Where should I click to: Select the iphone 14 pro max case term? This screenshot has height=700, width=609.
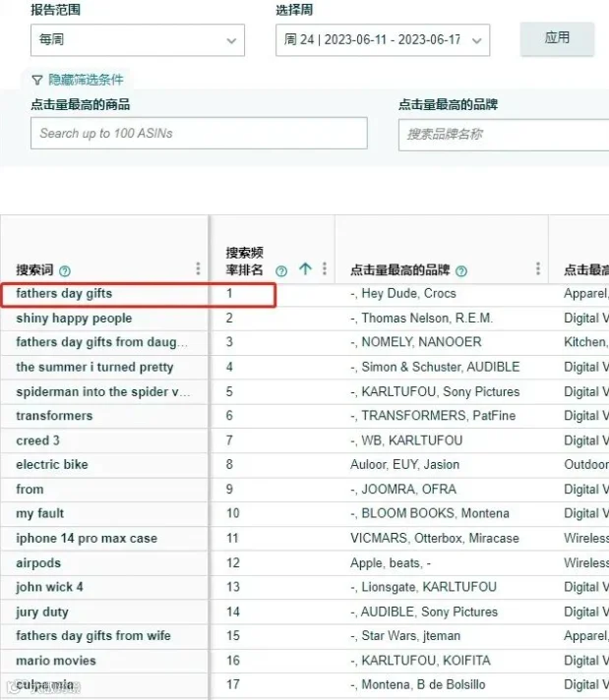(x=87, y=539)
